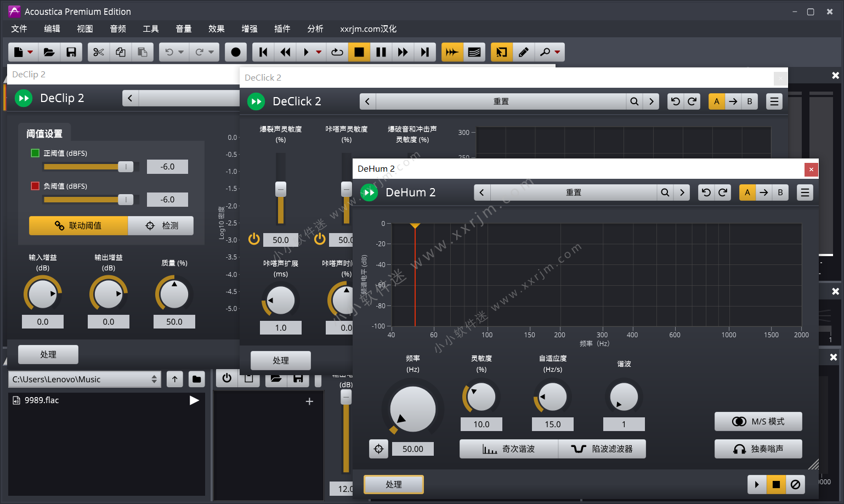Image resolution: width=844 pixels, height=504 pixels.
Task: Open the 编辑 menu
Action: (52, 29)
